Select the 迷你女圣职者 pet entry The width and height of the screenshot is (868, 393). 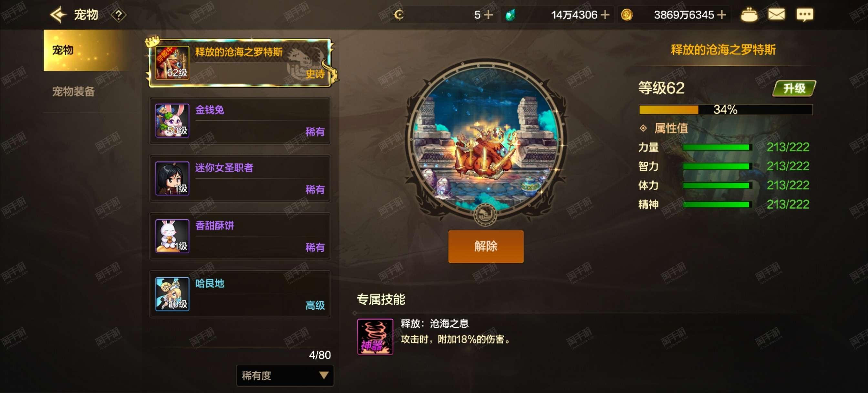point(240,178)
